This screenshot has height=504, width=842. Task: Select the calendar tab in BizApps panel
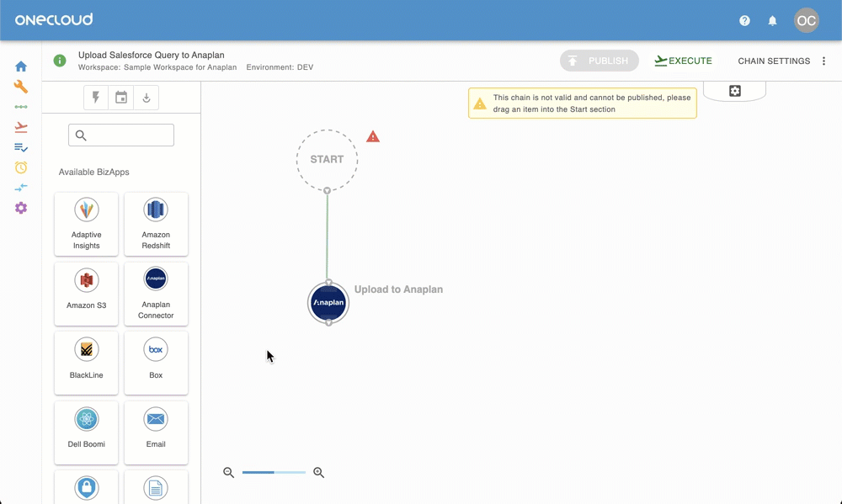click(121, 98)
